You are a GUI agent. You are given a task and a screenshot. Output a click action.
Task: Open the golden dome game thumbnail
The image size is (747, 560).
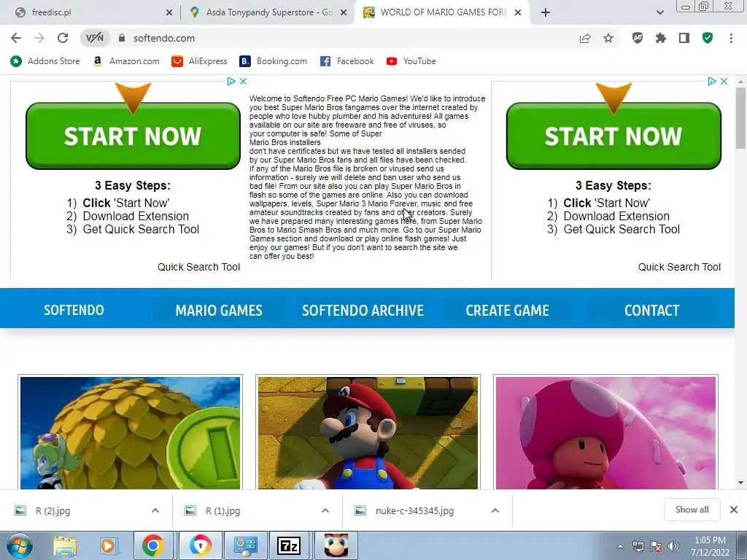pos(130,432)
